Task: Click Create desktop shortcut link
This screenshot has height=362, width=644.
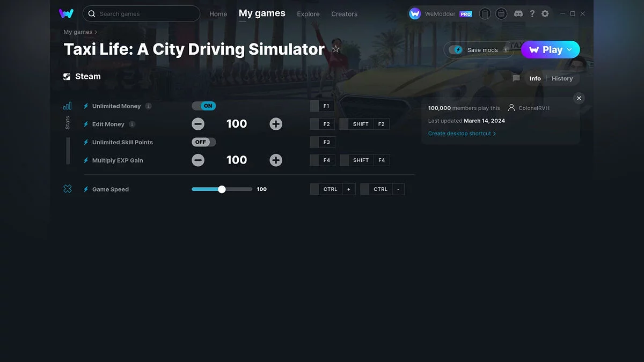Action: (462, 134)
